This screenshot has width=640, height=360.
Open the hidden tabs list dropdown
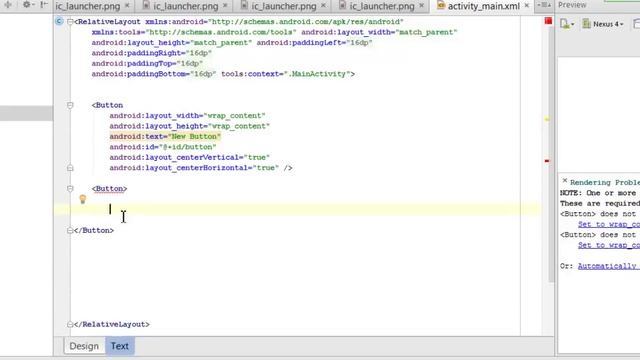(x=544, y=5)
